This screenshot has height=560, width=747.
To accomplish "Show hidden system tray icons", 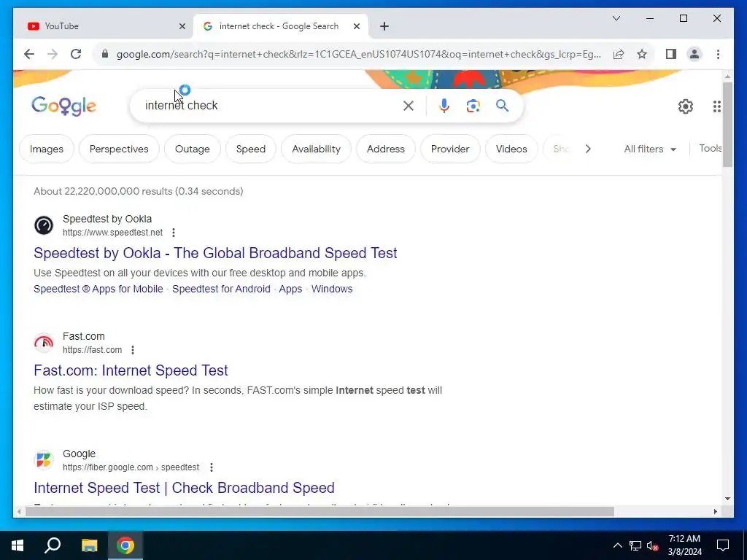I will (617, 545).
